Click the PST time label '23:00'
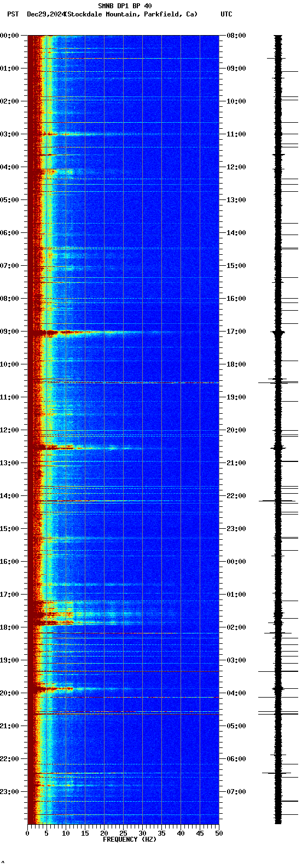The width and height of the screenshot is (302, 868). click(9, 792)
